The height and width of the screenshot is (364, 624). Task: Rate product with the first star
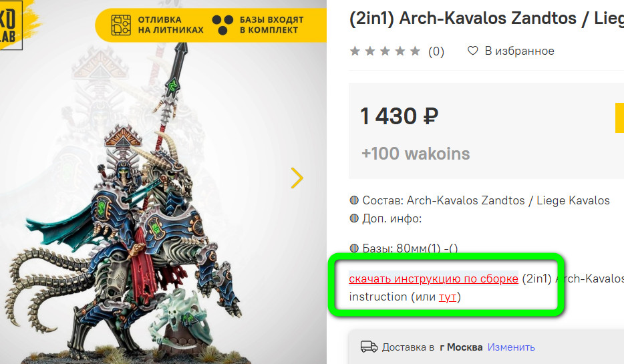coord(355,51)
